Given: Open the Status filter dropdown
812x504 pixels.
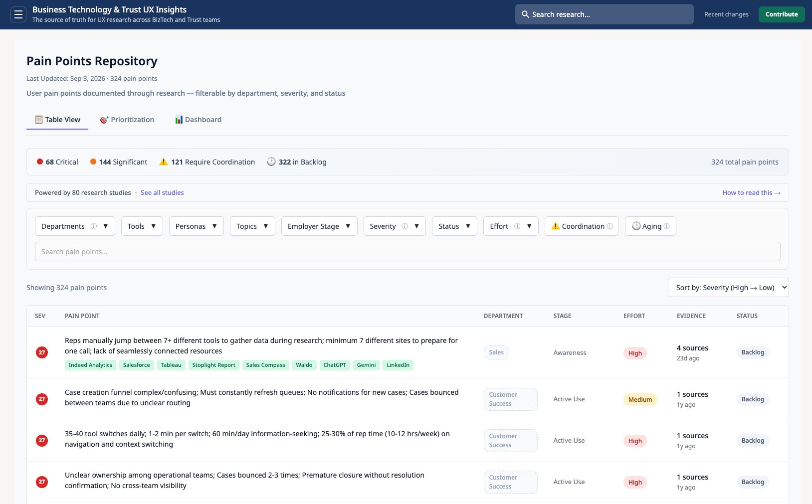Looking at the screenshot, I should coord(454,226).
